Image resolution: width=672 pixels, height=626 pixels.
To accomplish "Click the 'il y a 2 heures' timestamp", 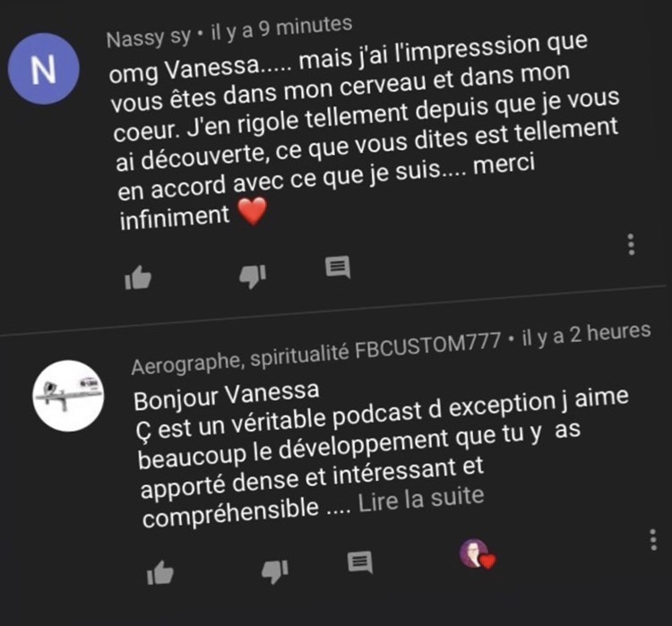I will click(x=586, y=334).
